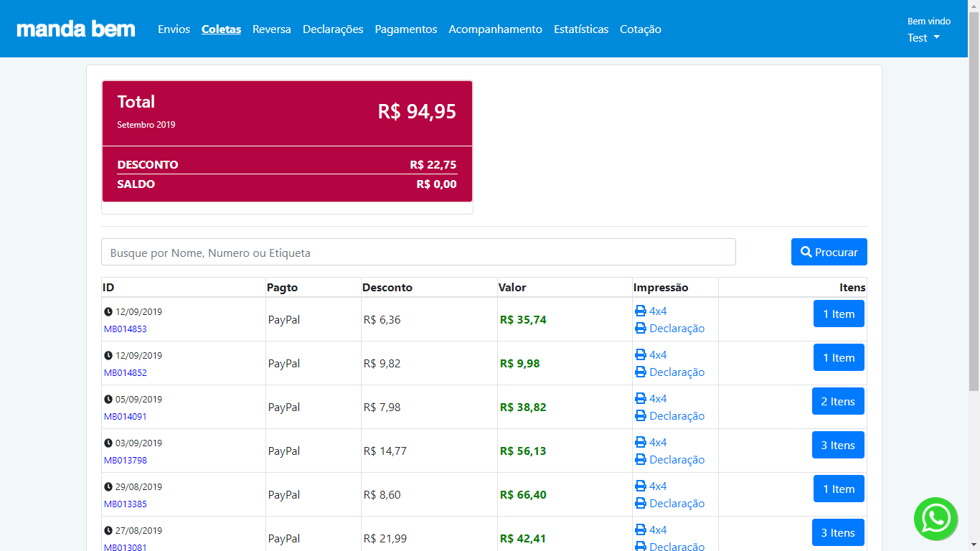Viewport: 980px width, 551px height.
Task: Click the manda bem logo
Action: (x=76, y=29)
